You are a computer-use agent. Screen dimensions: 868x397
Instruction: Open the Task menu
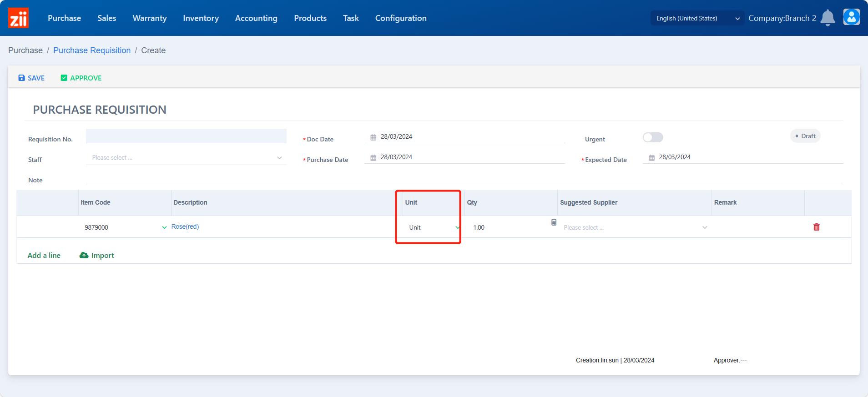(351, 18)
